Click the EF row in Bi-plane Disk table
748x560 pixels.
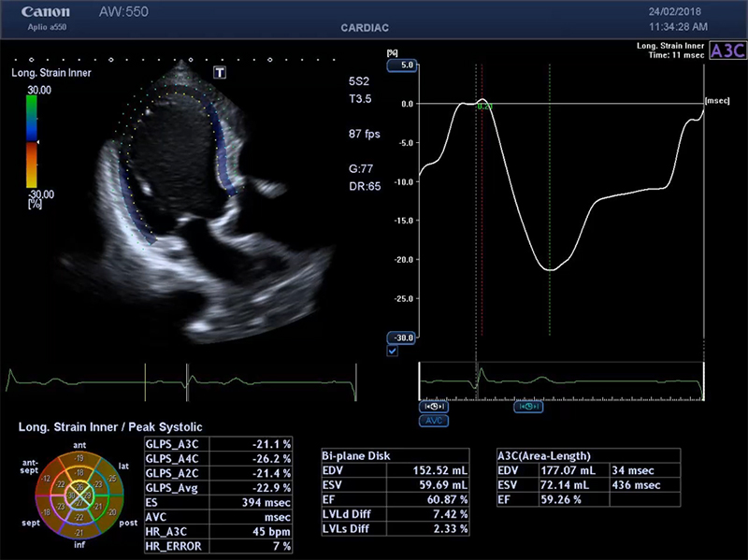[394, 499]
